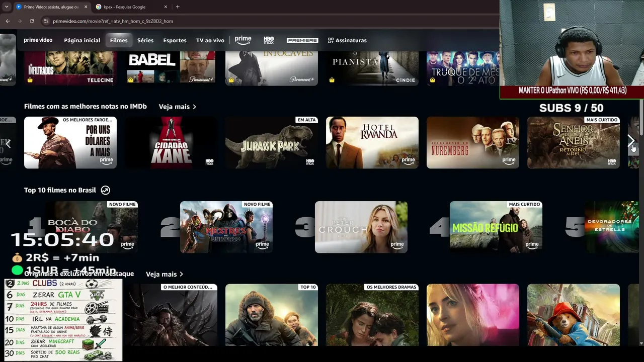Open Mestres do Universo thumbnail

(226, 227)
